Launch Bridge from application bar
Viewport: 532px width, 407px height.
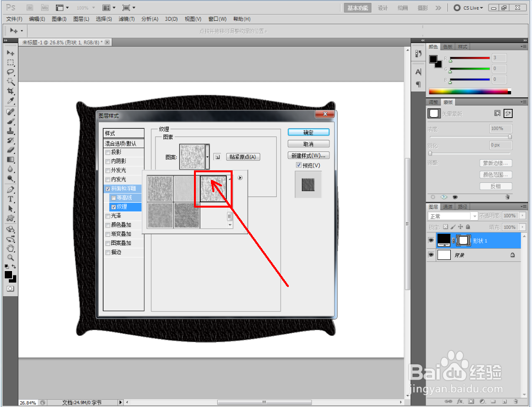(x=30, y=7)
